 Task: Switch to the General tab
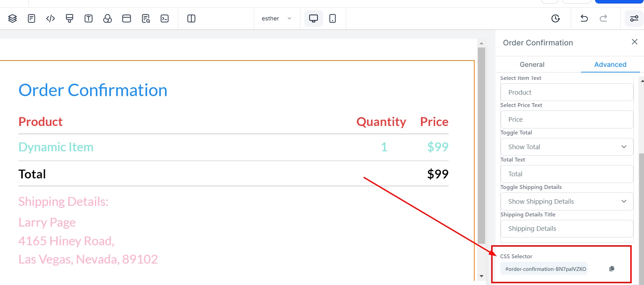tap(532, 65)
